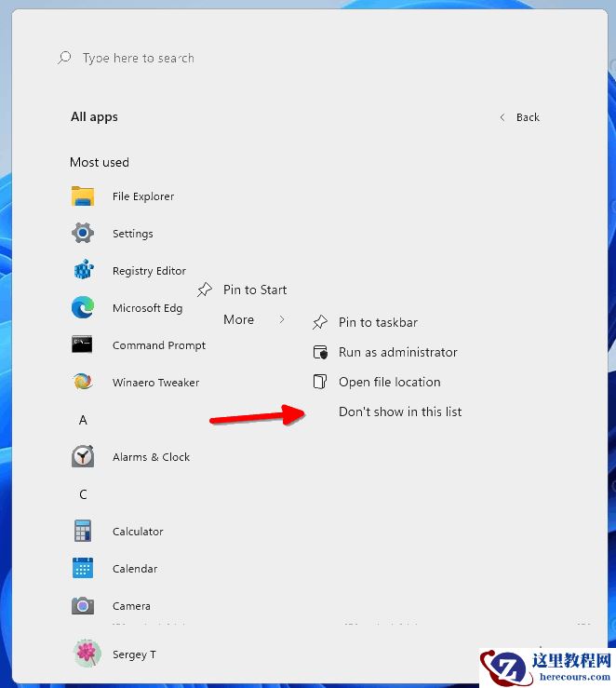
Task: Choose Pin to Start menu entry
Action: (255, 290)
